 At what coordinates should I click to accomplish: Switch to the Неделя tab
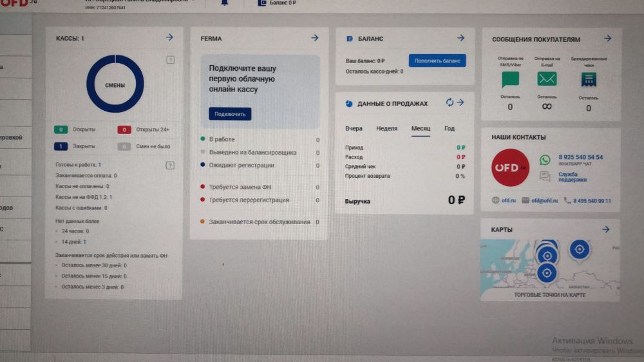(386, 129)
